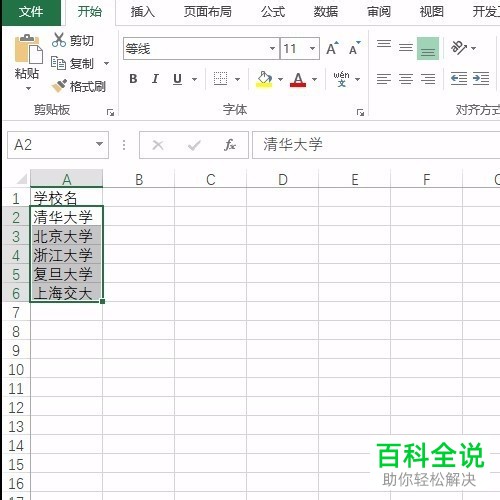Apply yellow fill color bucket
This screenshot has width=500, height=500.
pos(264,79)
